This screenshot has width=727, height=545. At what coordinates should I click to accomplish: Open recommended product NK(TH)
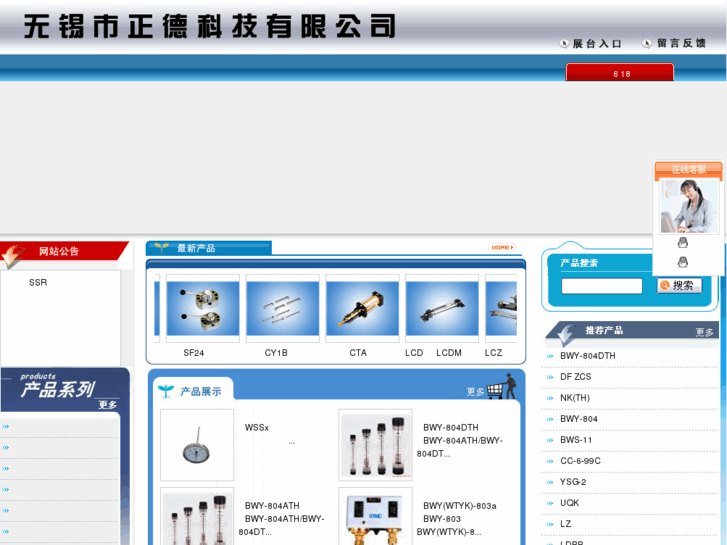574,398
